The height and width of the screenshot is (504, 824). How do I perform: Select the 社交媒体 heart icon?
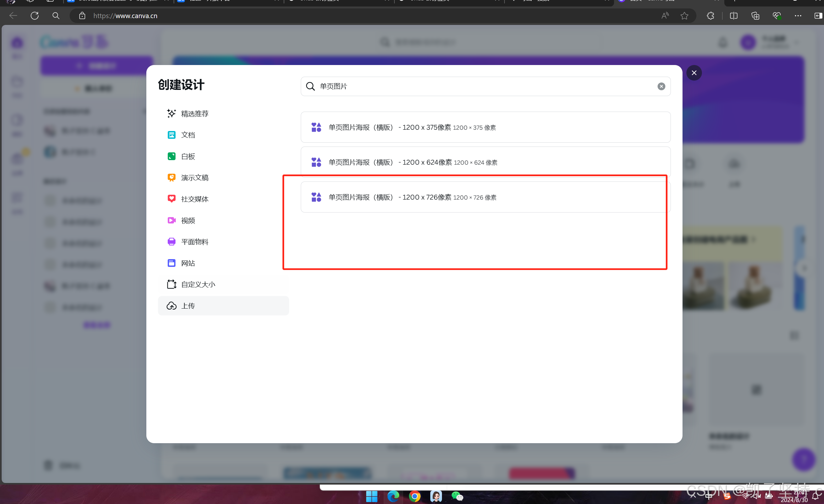coord(172,199)
